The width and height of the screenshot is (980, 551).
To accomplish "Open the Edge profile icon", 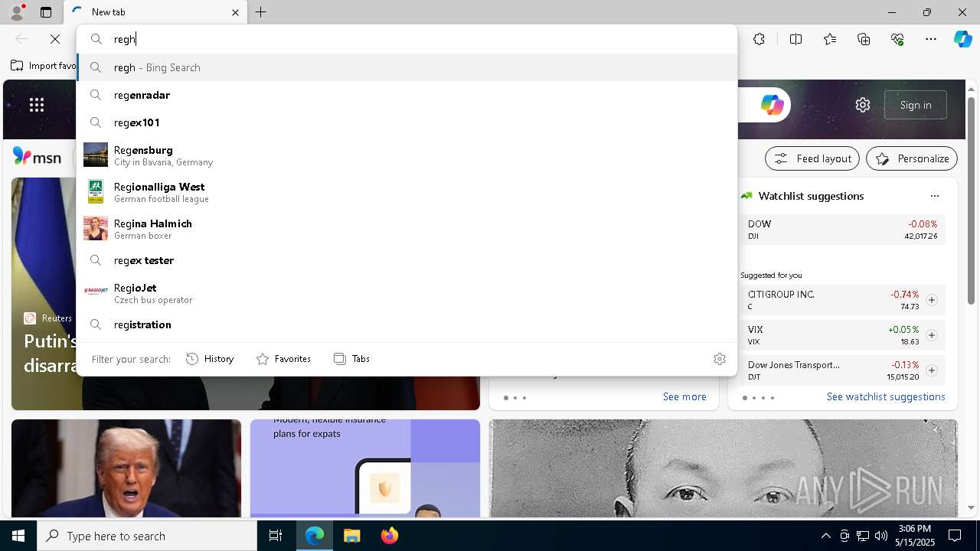I will 17,12.
